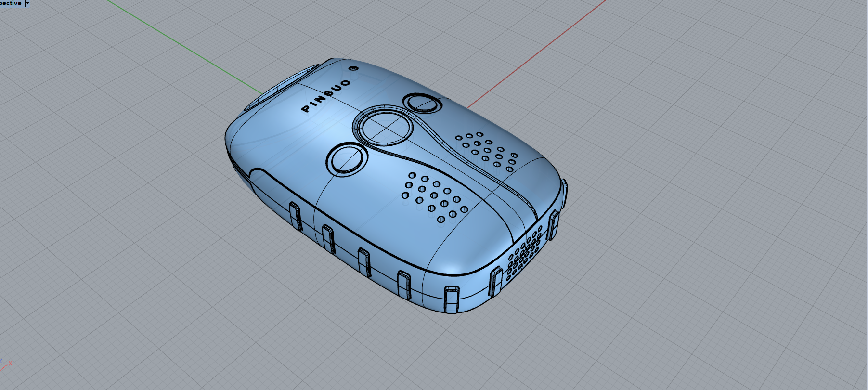Pick the clip at the bottom front corner
Viewport: 868px width, 390px height.
[x=451, y=299]
